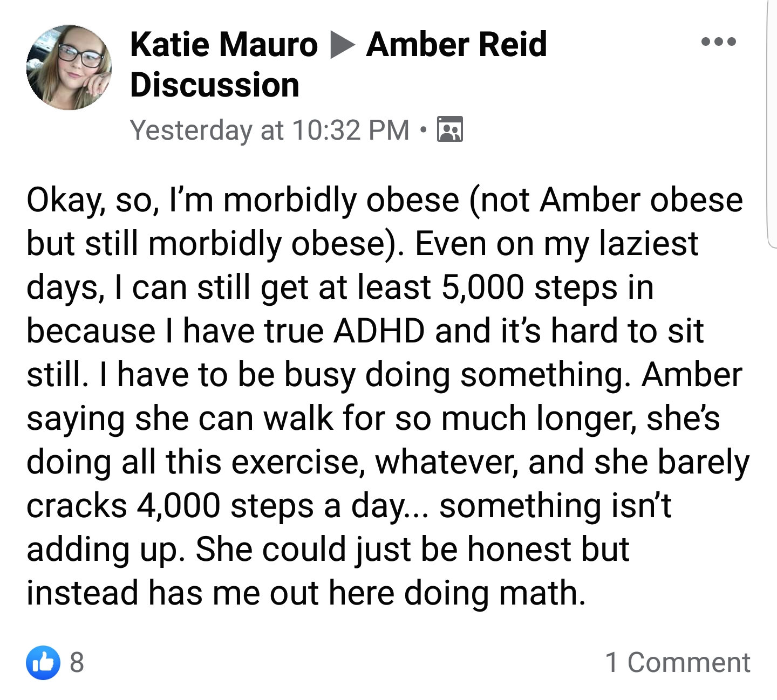
Task: Click the final line ending "doing math."
Action: [306, 593]
